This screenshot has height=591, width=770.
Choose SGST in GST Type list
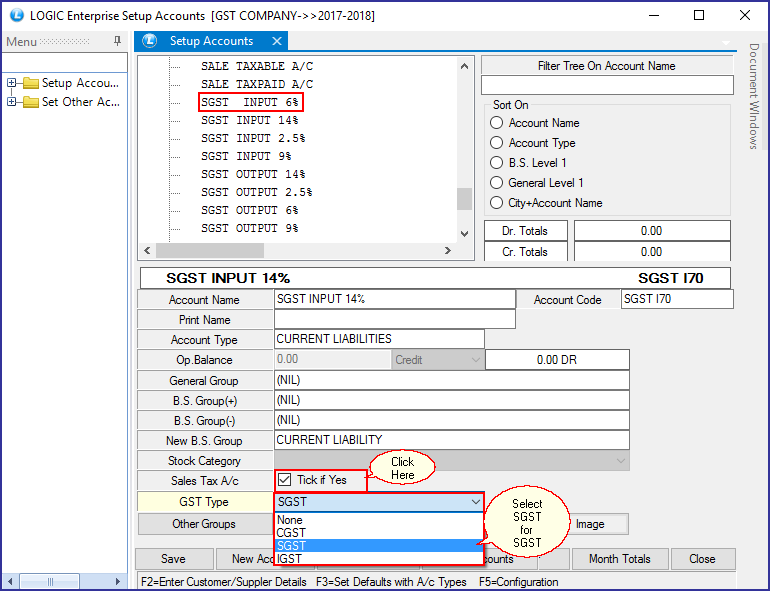click(379, 546)
